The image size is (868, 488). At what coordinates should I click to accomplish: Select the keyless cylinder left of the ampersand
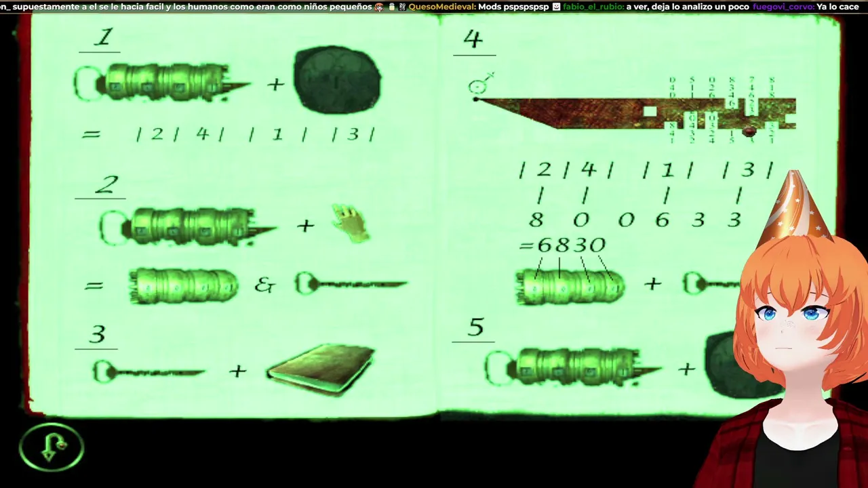coord(183,285)
